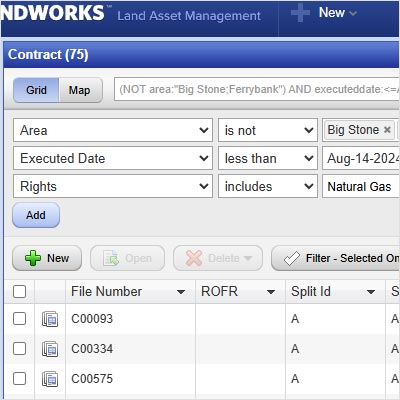
Task: Click the green plus New button
Action: (x=47, y=258)
